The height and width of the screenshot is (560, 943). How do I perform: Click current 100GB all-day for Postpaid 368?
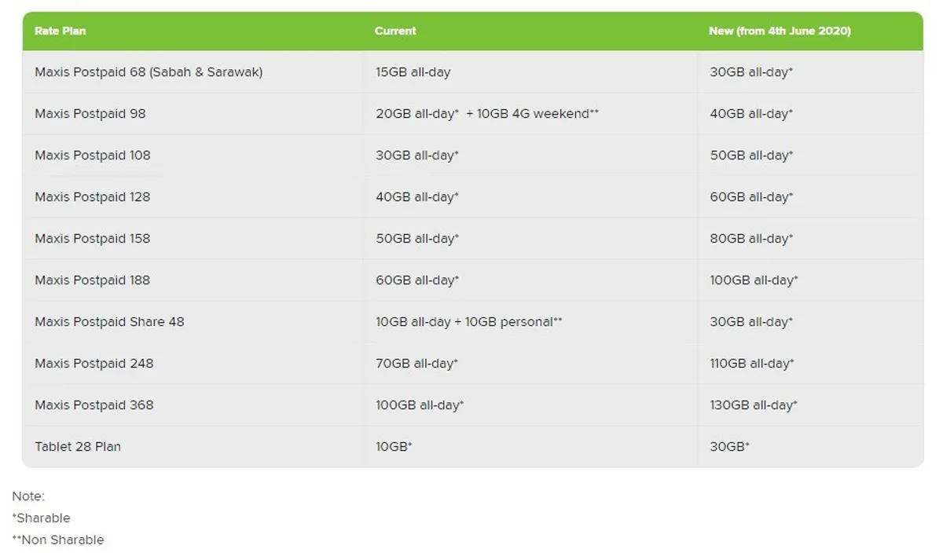[420, 405]
